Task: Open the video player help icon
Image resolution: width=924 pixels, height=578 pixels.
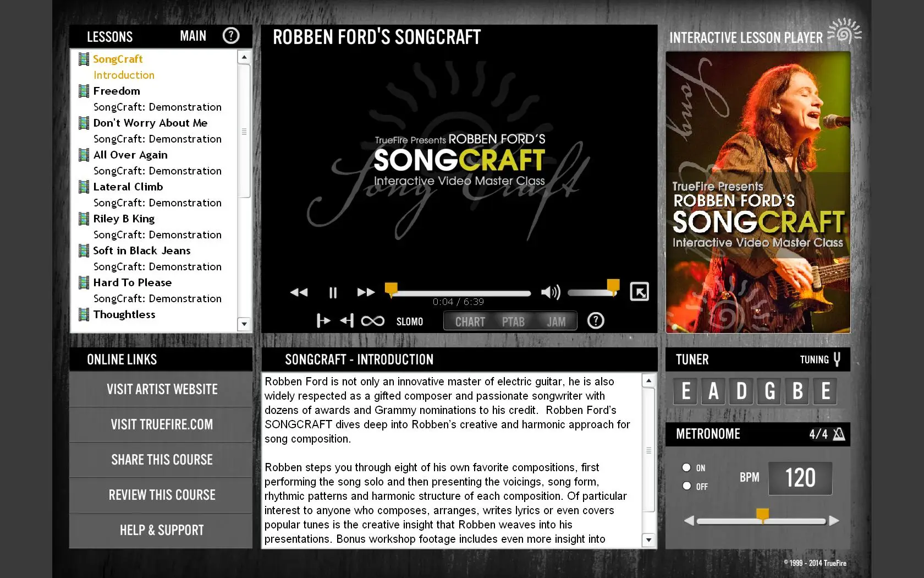Action: click(x=595, y=320)
